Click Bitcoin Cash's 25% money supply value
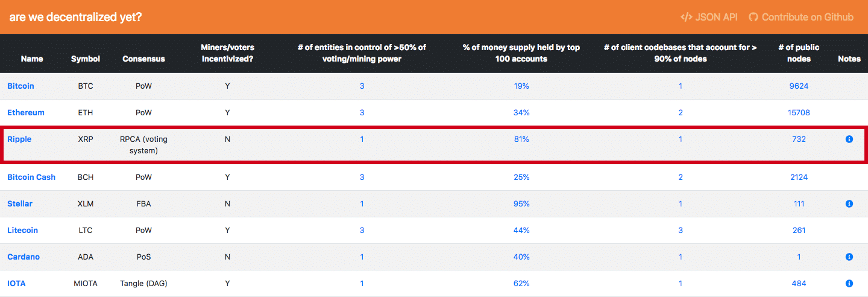 [x=521, y=177]
